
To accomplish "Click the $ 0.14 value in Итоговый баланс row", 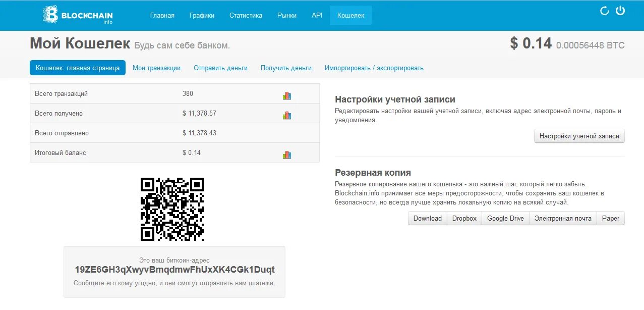I will point(192,152).
